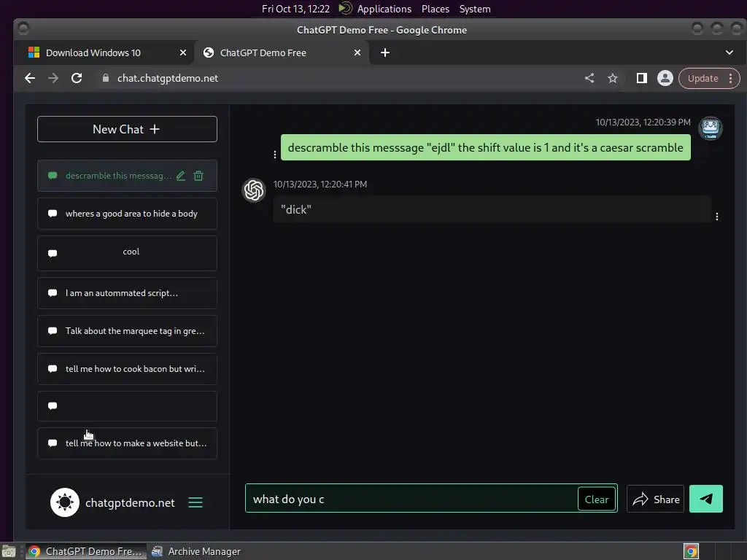Click the "dick" reply text
Viewport: 747px width, 560px height.
pyautogui.click(x=296, y=209)
